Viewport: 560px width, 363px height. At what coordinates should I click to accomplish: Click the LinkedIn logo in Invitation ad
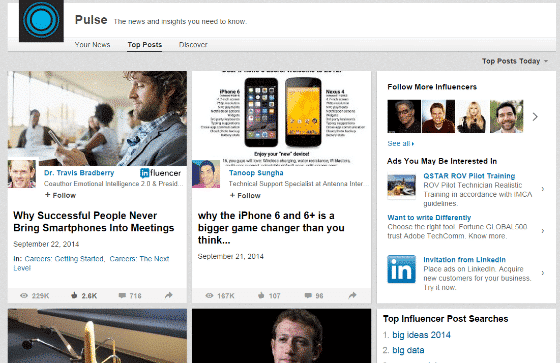point(401,269)
